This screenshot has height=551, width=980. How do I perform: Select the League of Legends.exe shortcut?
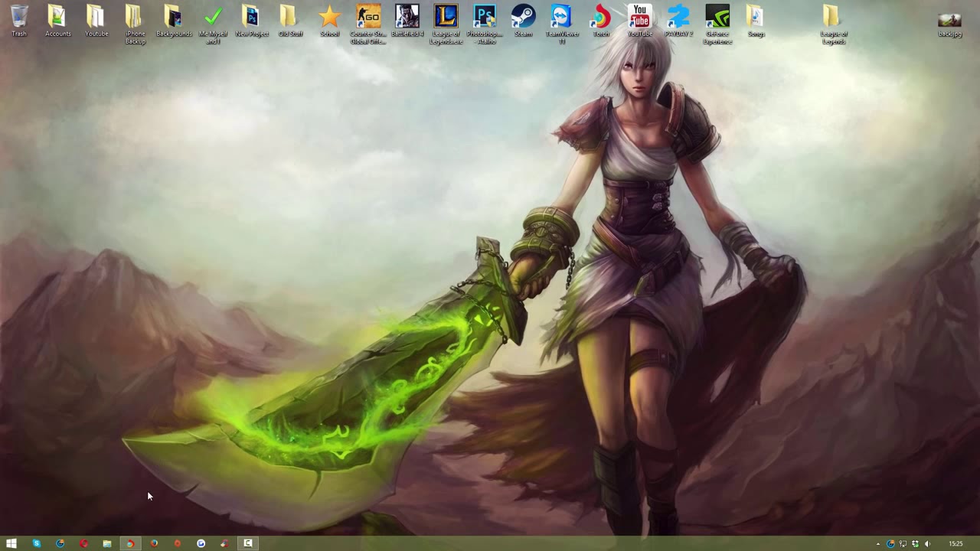446,24
